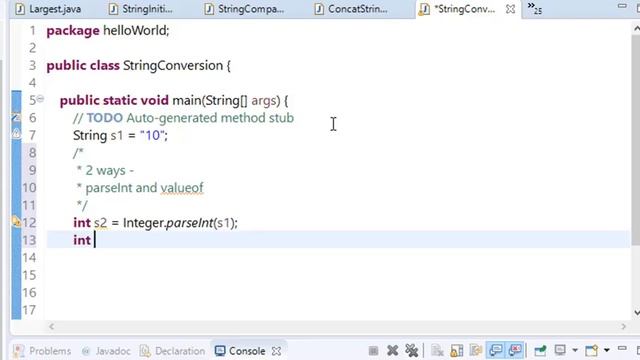Click line number 1 in the gutter
Image resolution: width=640 pixels, height=360 pixels.
click(32, 31)
